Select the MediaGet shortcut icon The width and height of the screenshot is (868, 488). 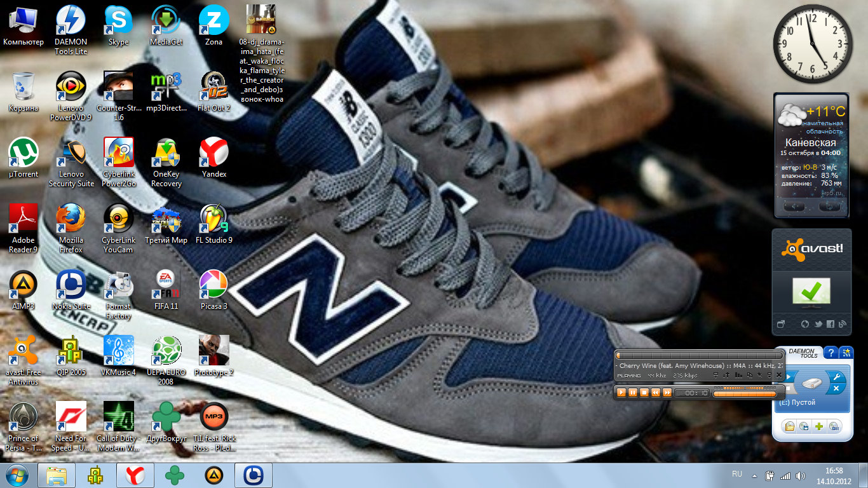[x=166, y=27]
